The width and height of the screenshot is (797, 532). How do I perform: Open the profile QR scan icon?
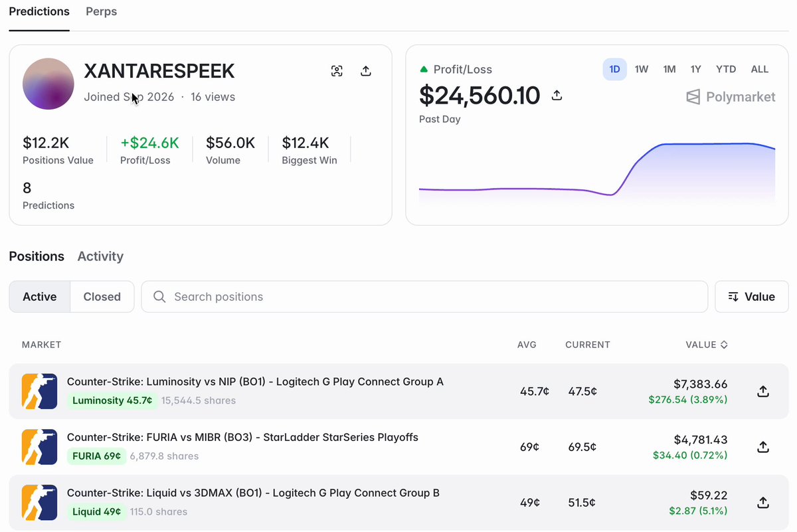(x=337, y=71)
